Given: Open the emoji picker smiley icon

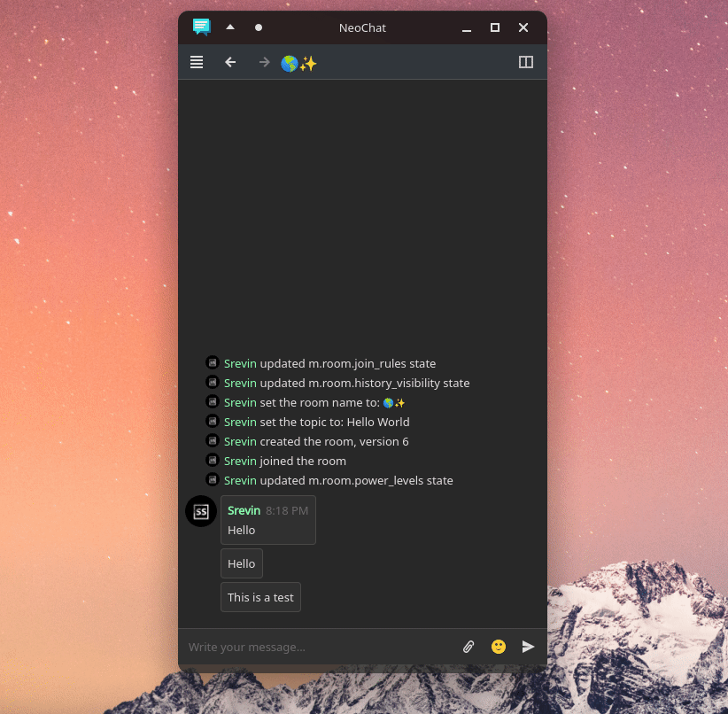Looking at the screenshot, I should click(499, 647).
